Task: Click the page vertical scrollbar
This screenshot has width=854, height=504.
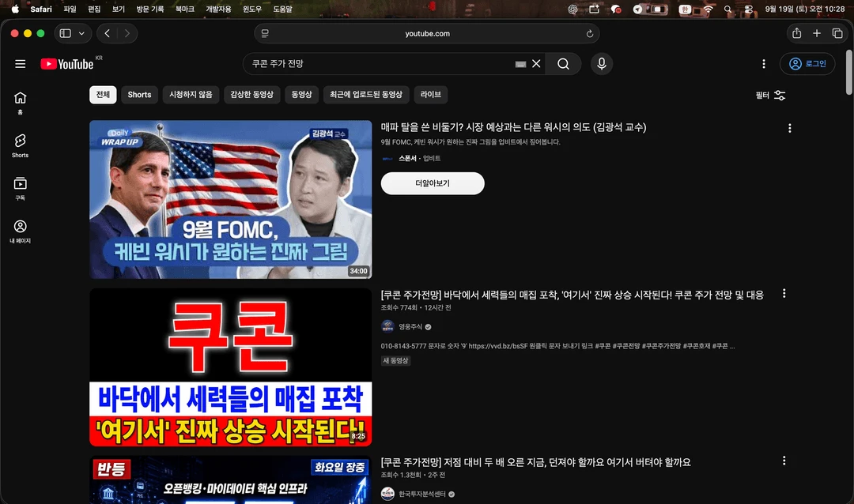Action: pyautogui.click(x=849, y=73)
